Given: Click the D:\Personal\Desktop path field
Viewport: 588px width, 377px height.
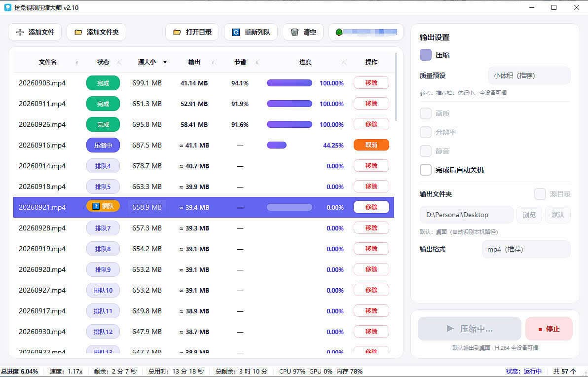Looking at the screenshot, I should click(467, 215).
